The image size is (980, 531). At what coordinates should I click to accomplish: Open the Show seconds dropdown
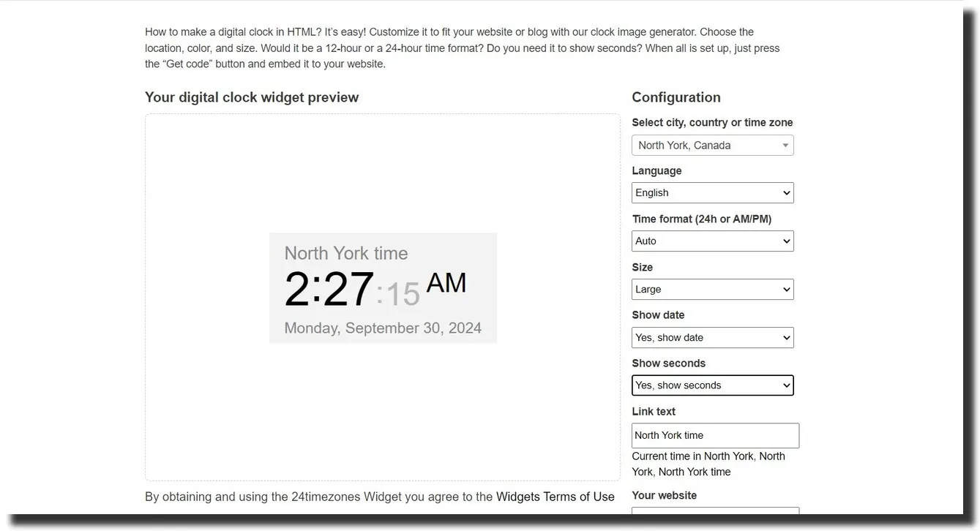(x=712, y=385)
